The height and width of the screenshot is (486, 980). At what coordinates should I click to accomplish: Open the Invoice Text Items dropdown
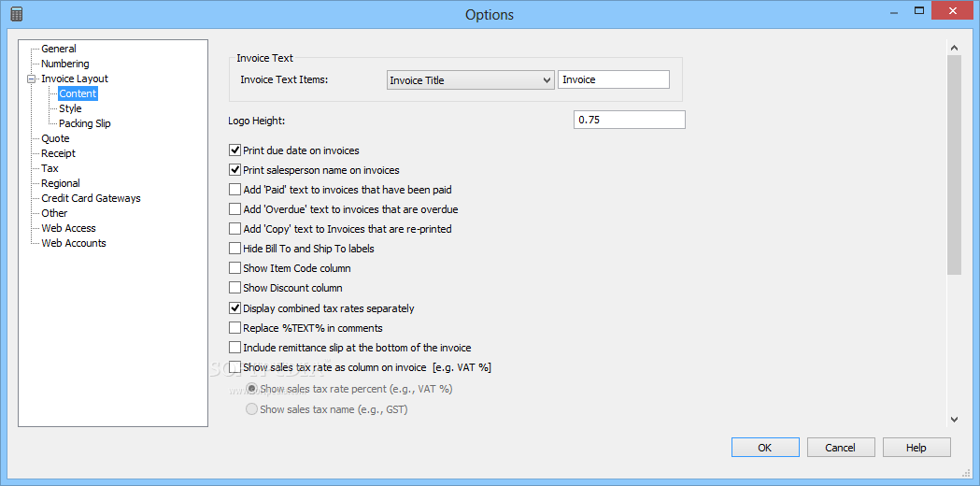click(471, 80)
